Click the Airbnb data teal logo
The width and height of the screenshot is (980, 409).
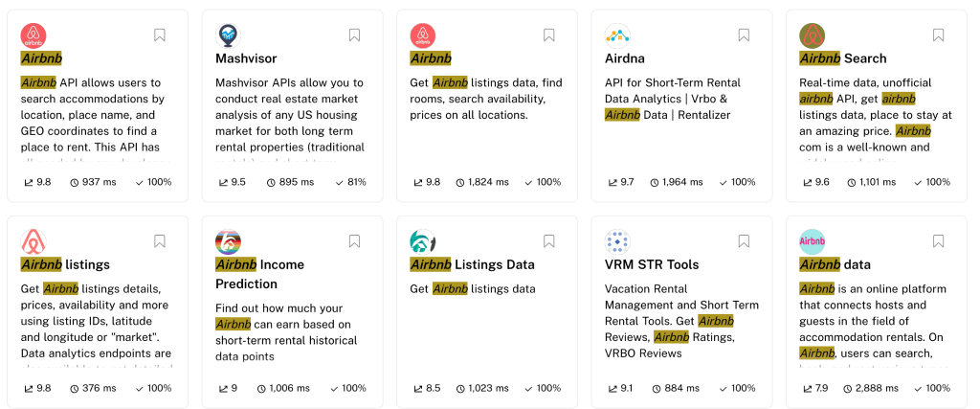[x=812, y=242]
